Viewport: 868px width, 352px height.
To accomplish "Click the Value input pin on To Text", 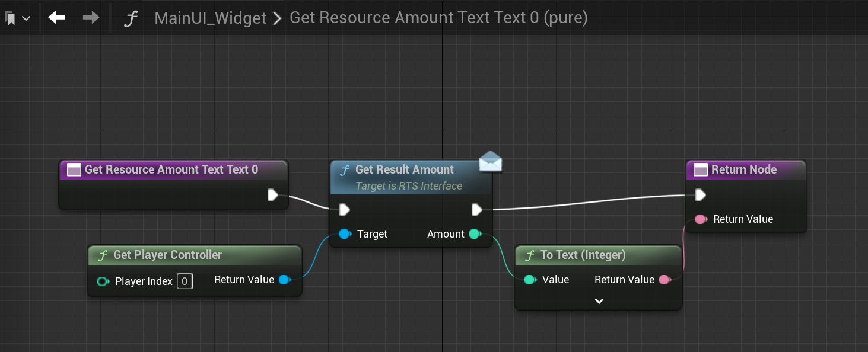I will click(x=530, y=280).
